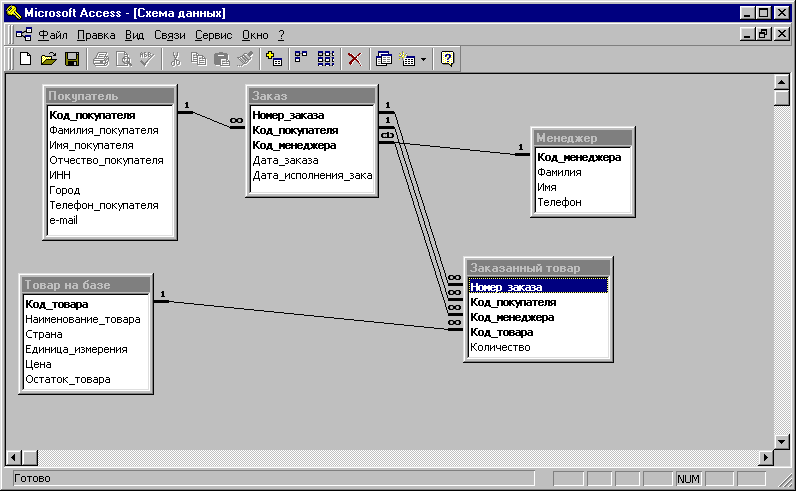The height and width of the screenshot is (491, 796).
Task: Select Фамилия_покупателя field
Action: coord(110,130)
